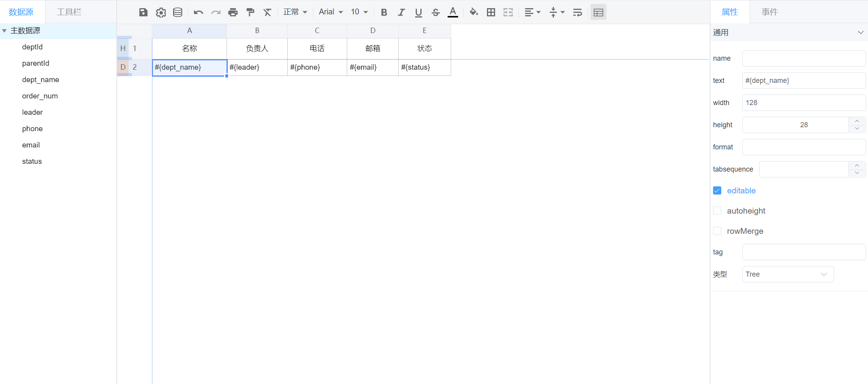The width and height of the screenshot is (868, 384).
Task: Click the #{phone} cell
Action: pos(317,67)
